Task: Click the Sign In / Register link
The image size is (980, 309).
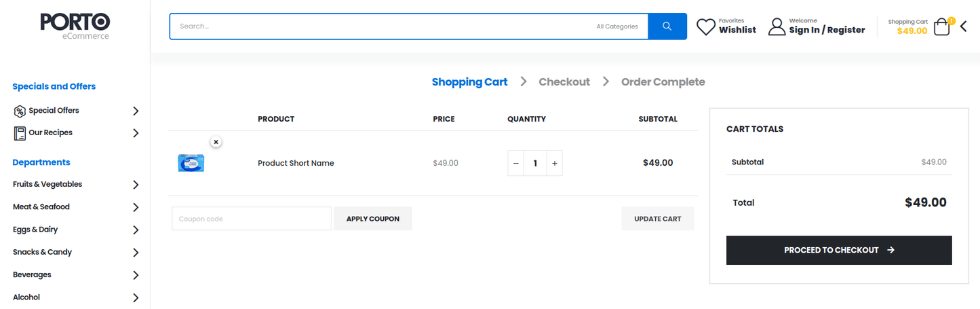Action: 827,30
